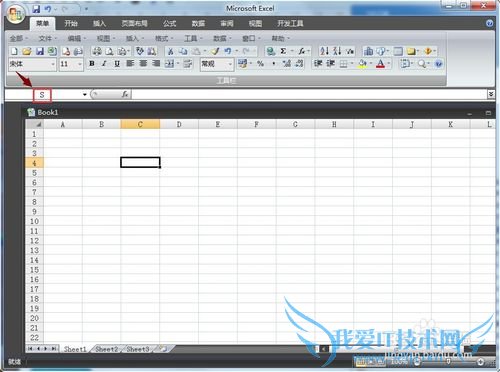Screen dimensions: 500x372
Task: Increase decimal places with the toolbar icon
Action: coord(287,63)
